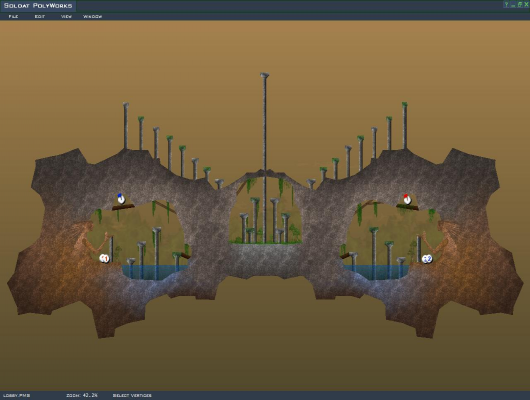
Task: Click the Zoom 42.2% status text
Action: pos(82,395)
